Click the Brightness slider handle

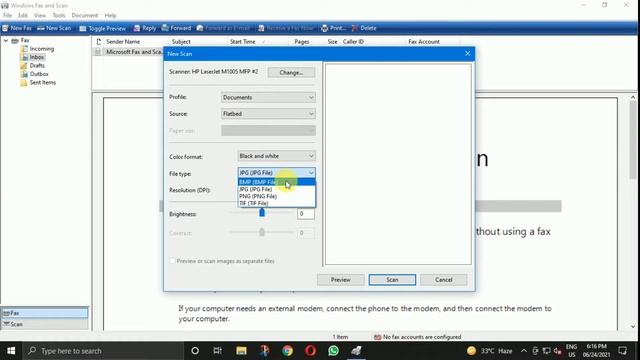(262, 213)
